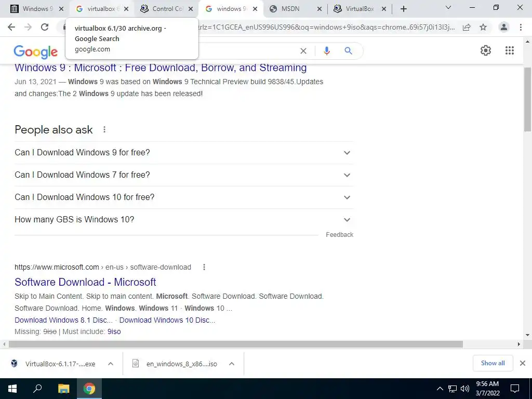This screenshot has height=399, width=532.
Task: Open tab search chevron
Action: 448,7
